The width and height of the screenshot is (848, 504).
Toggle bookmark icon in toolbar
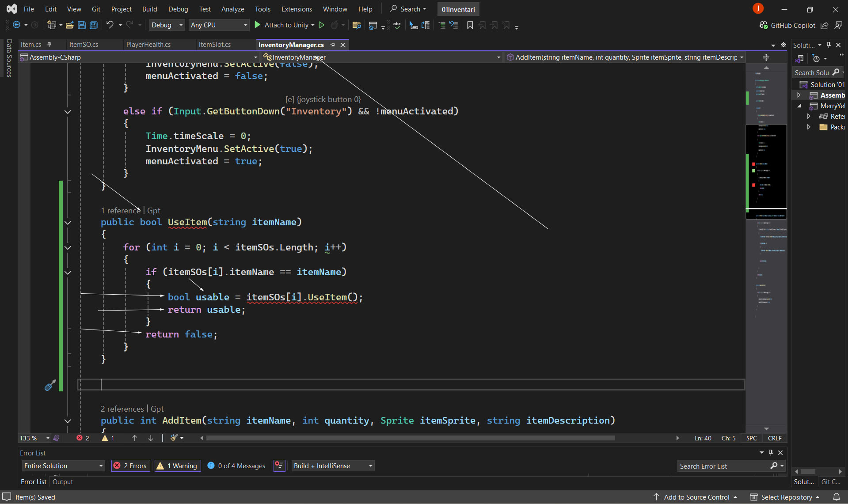(x=470, y=25)
